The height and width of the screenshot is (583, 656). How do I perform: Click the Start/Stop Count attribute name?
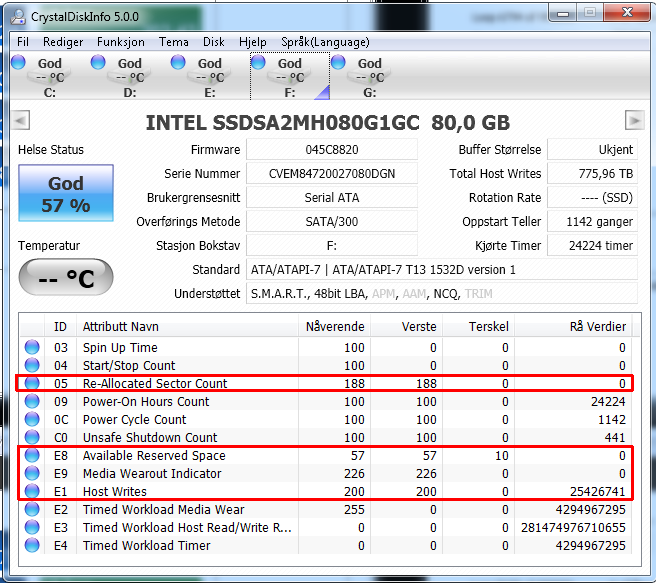pos(129,365)
